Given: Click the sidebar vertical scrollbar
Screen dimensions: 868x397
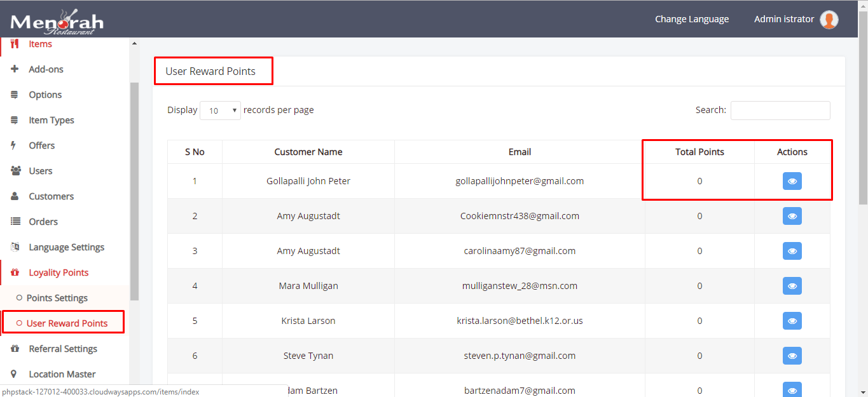Looking at the screenshot, I should click(x=134, y=191).
